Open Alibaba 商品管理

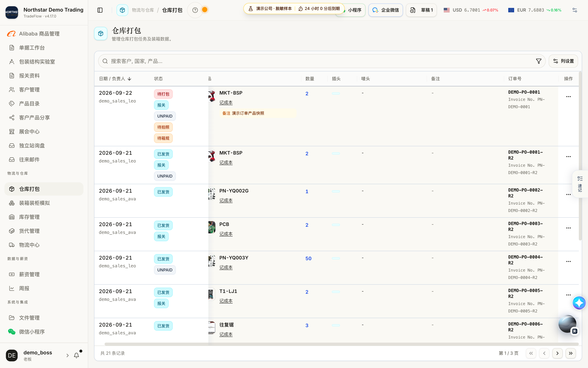tap(44, 34)
